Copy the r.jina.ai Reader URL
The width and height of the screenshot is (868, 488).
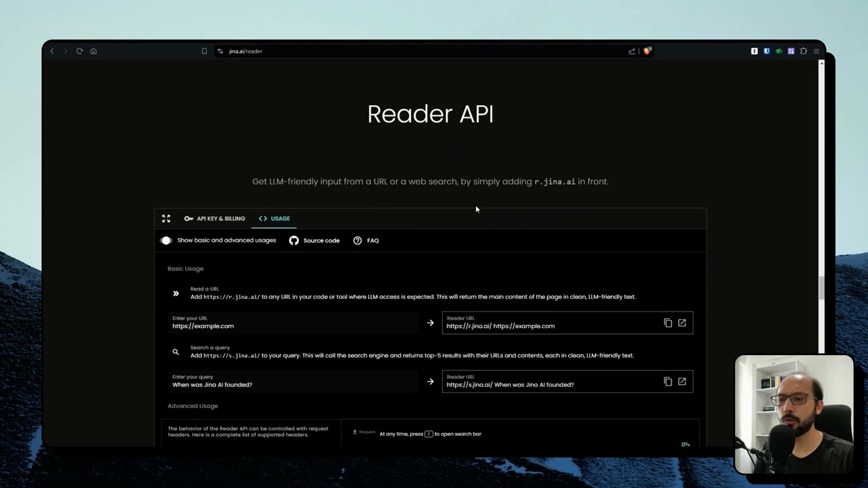tap(668, 323)
